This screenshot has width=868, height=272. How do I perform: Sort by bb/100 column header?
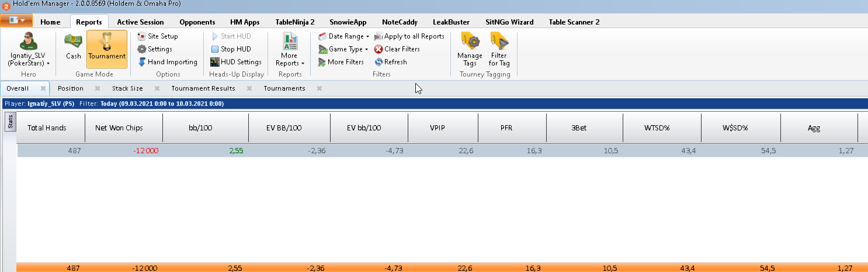coord(206,128)
